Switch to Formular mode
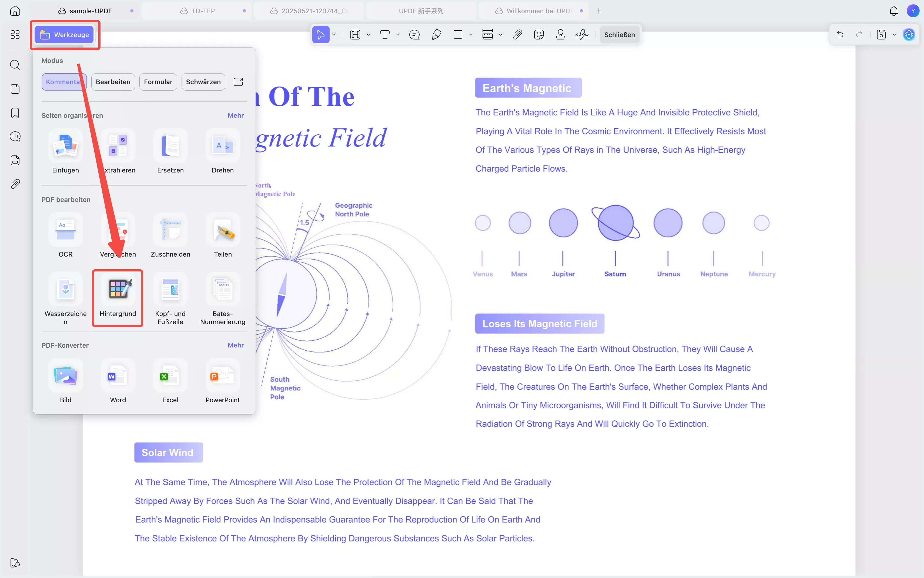Image resolution: width=924 pixels, height=578 pixels. pos(158,82)
